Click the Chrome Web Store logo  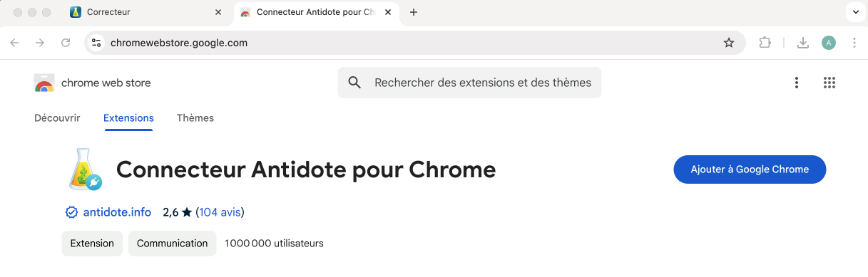[x=44, y=83]
